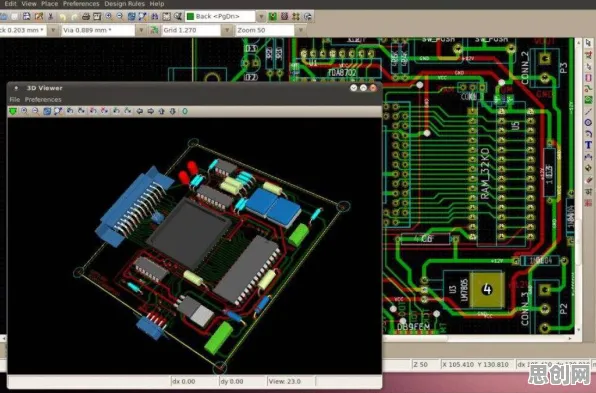
Task: Click the cut (scissors) icon
Action: click(x=51, y=16)
